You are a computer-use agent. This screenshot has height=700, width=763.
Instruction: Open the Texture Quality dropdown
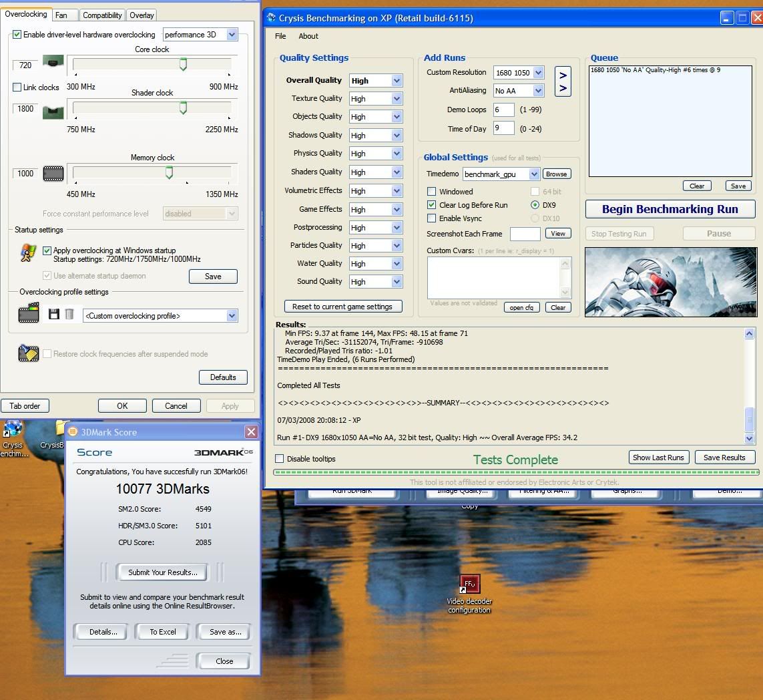(376, 99)
